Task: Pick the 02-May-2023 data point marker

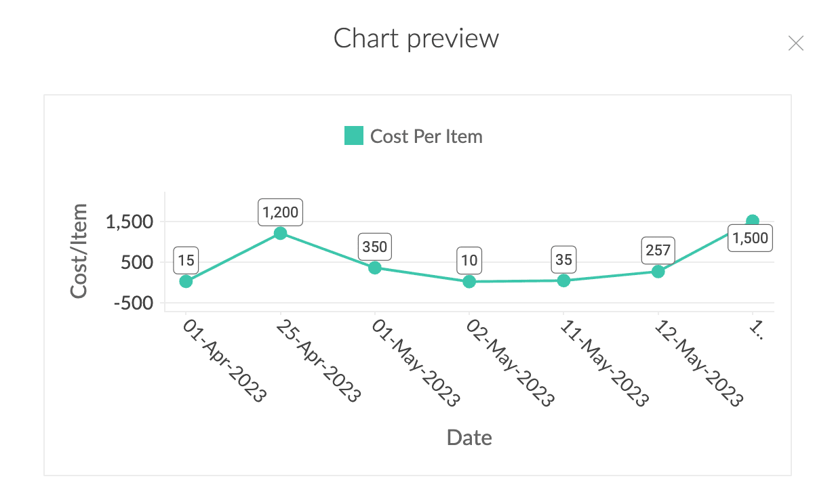Action: 469,281
